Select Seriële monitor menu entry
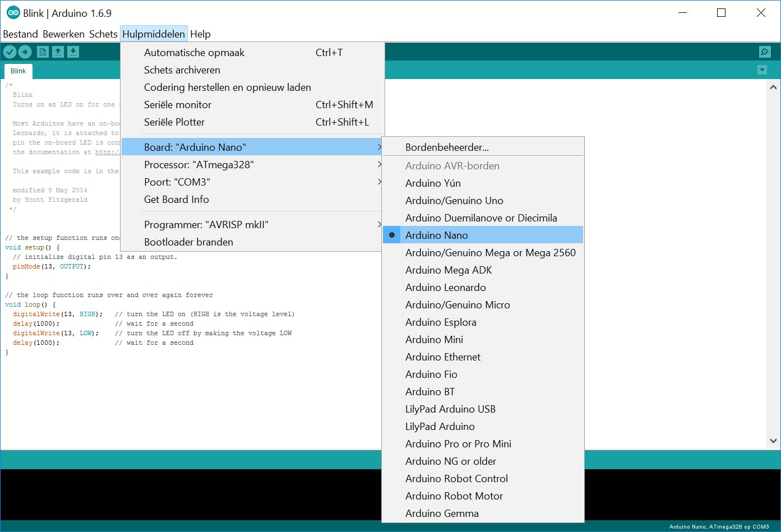The width and height of the screenshot is (781, 532). (x=178, y=104)
